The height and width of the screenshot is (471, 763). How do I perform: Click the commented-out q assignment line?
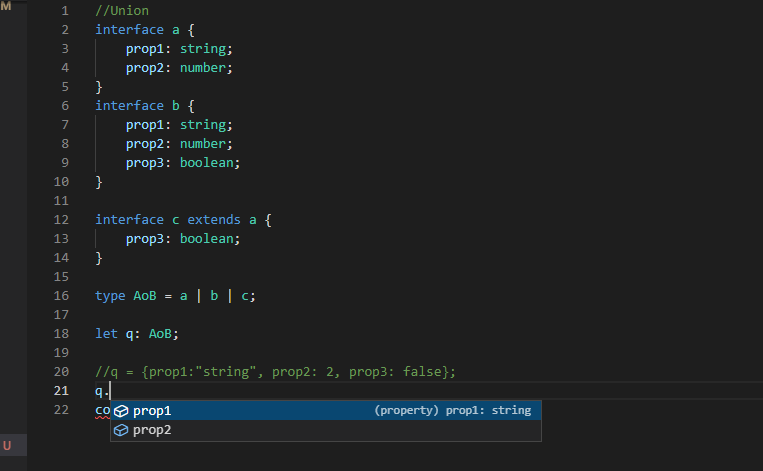tap(275, 372)
